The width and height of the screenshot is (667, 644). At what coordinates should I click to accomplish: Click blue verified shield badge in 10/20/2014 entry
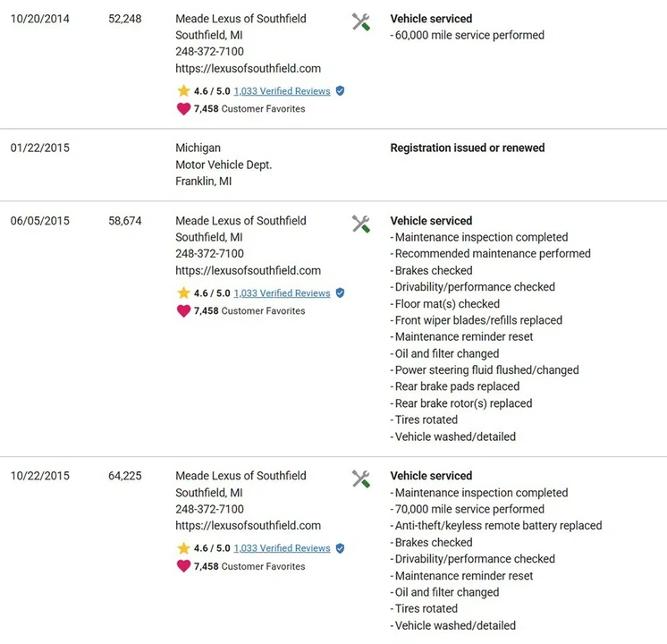(x=340, y=90)
